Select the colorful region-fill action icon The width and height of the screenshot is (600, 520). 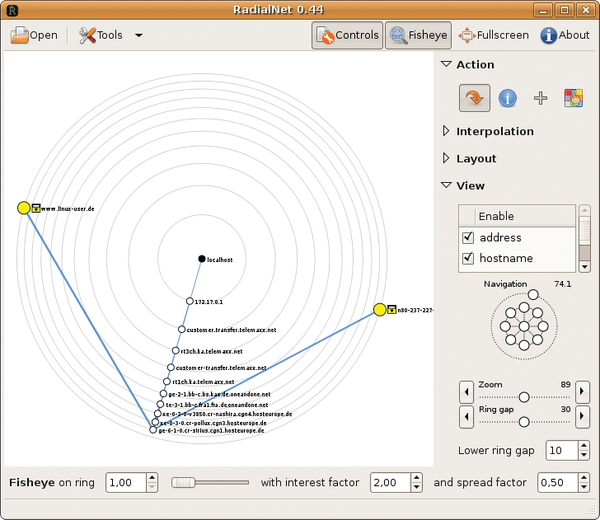573,98
